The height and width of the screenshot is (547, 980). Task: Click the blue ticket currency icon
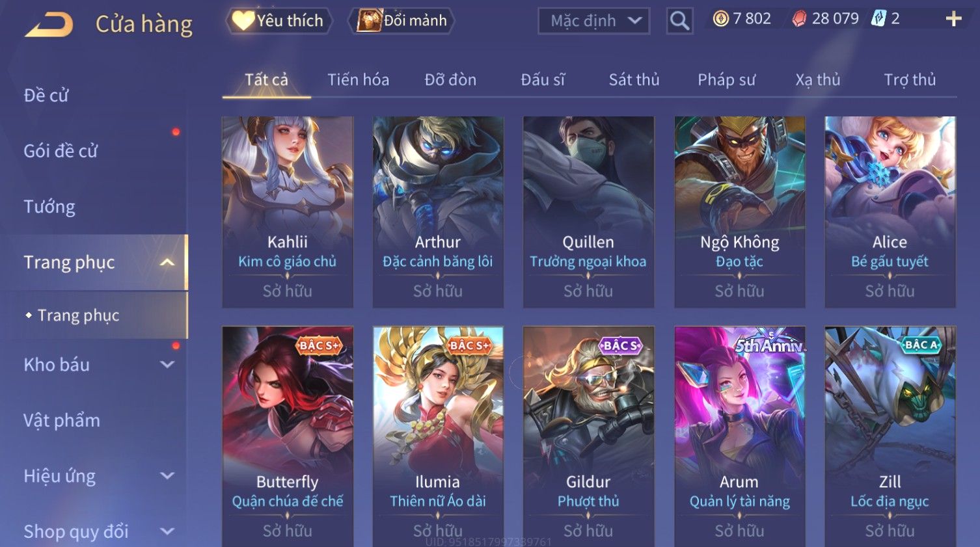coord(878,18)
